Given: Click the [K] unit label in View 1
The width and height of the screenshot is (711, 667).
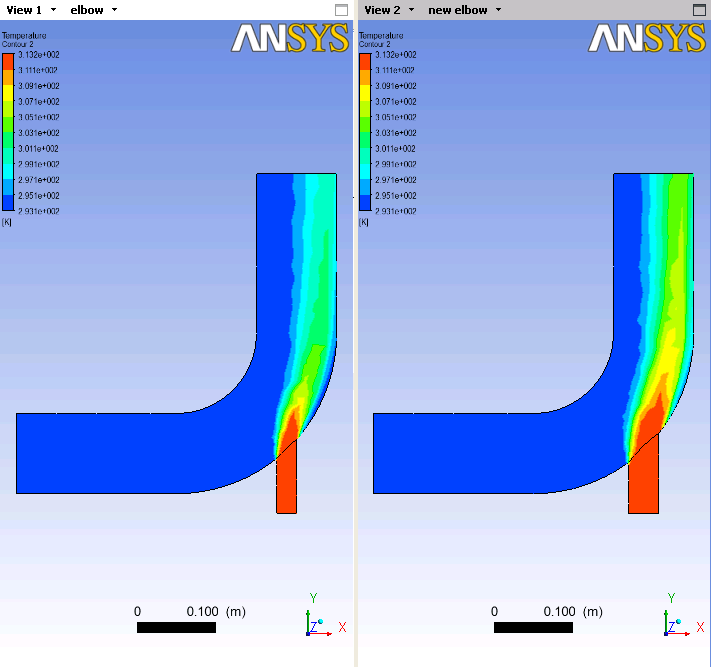Looking at the screenshot, I should pyautogui.click(x=6, y=222).
